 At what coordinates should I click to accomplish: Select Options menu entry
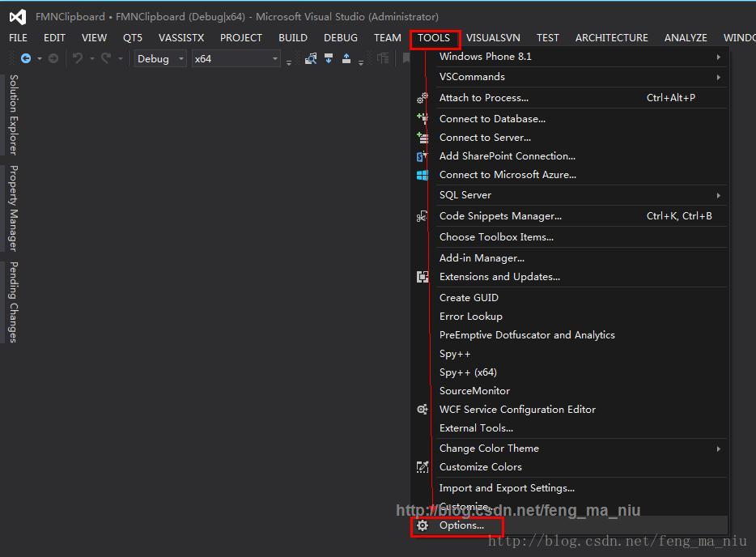569,525
